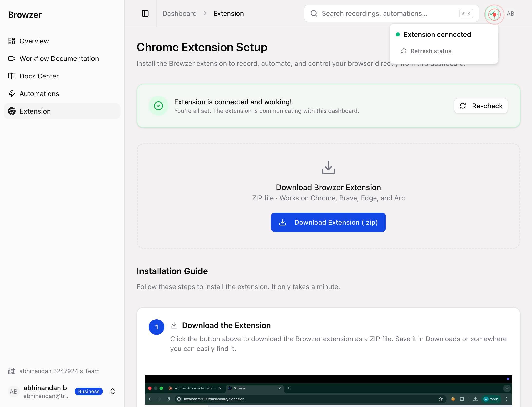
Task: Open the installation step screenshot thumbnail
Action: tap(328, 391)
